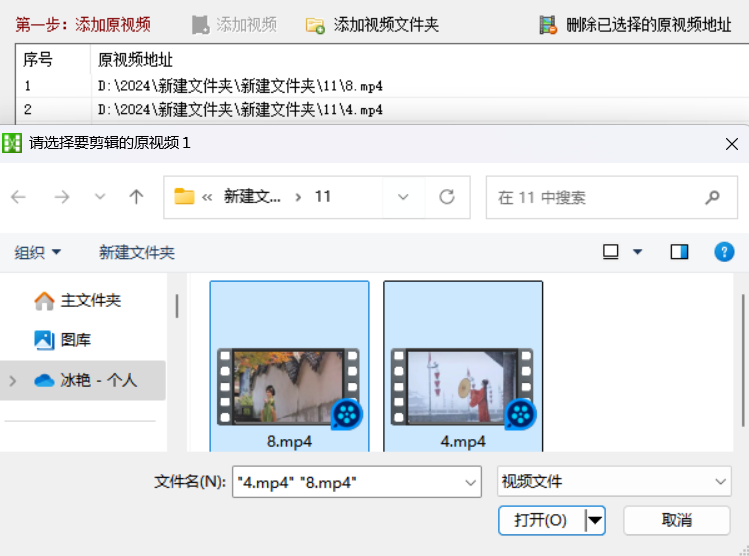749x556 pixels.
Task: Open help with the question mark
Action: [x=724, y=251]
